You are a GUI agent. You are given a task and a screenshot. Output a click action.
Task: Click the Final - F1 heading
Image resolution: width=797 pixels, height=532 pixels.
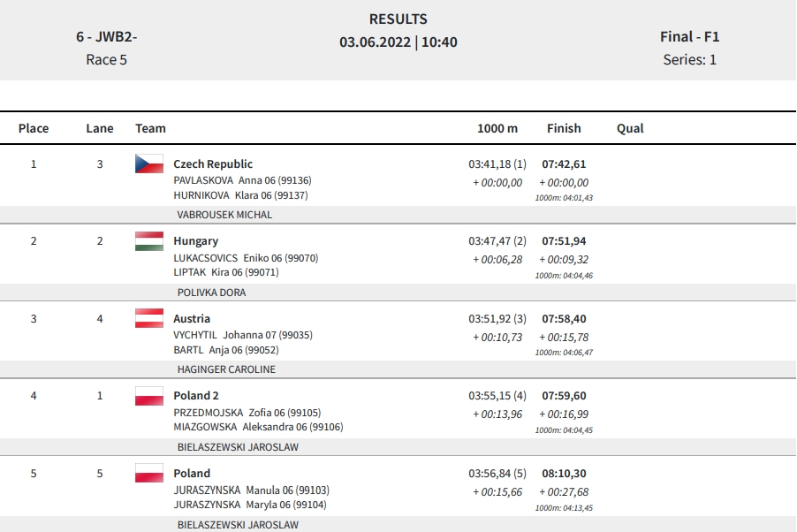690,36
